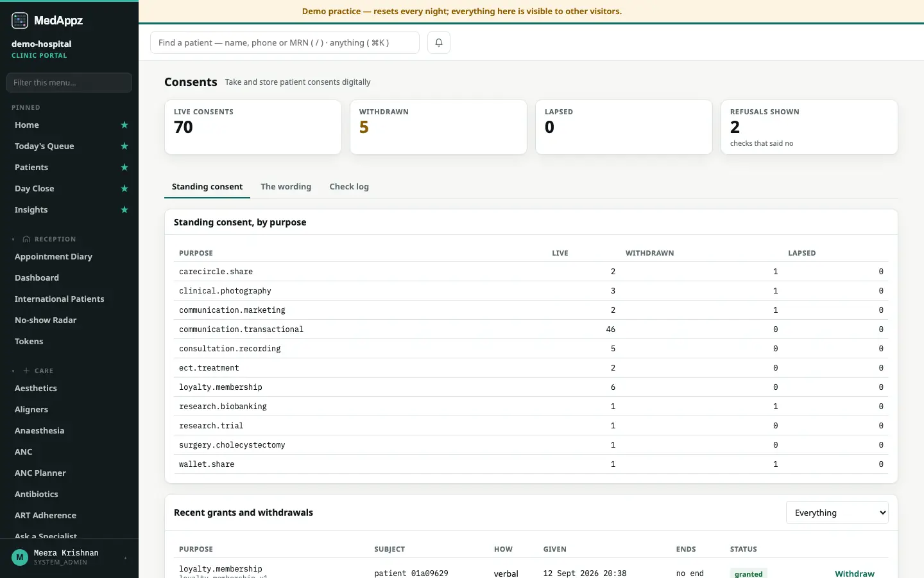The image size is (924, 578).
Task: Click subject patient 01a09629
Action: 411,574
